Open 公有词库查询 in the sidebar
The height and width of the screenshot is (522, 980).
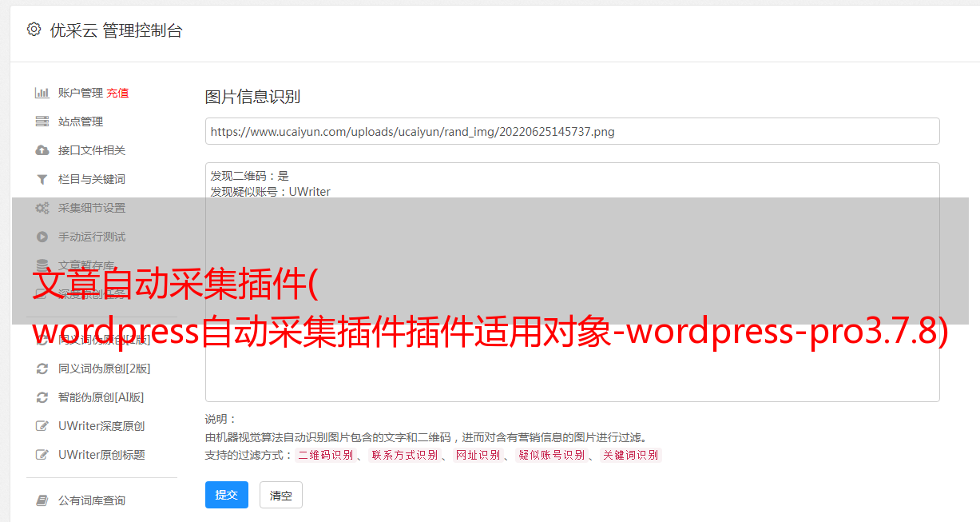[x=92, y=500]
